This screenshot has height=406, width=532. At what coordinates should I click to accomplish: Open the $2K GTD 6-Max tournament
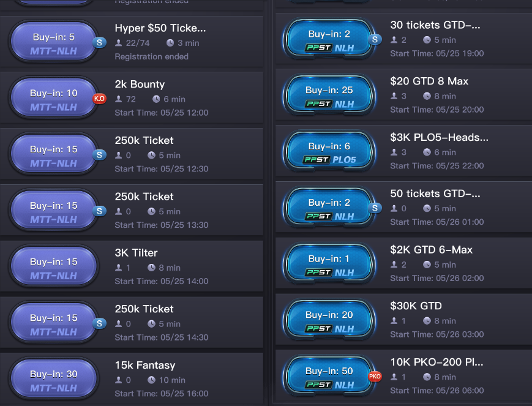click(431, 250)
